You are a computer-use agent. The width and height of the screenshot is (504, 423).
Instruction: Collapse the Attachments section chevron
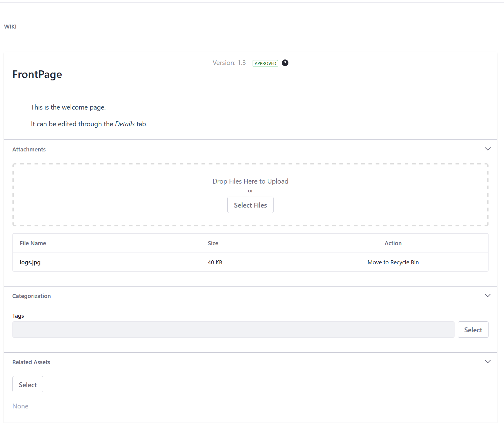(x=488, y=149)
